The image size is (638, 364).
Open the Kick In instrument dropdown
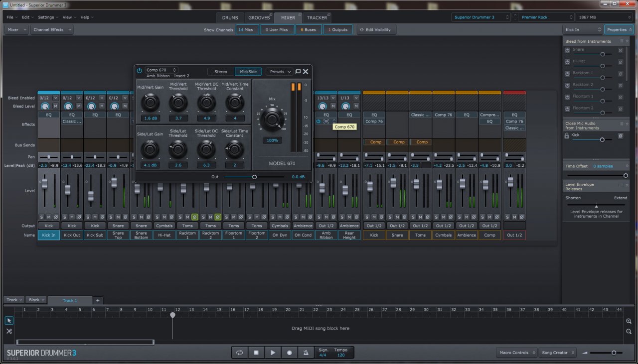(x=582, y=30)
